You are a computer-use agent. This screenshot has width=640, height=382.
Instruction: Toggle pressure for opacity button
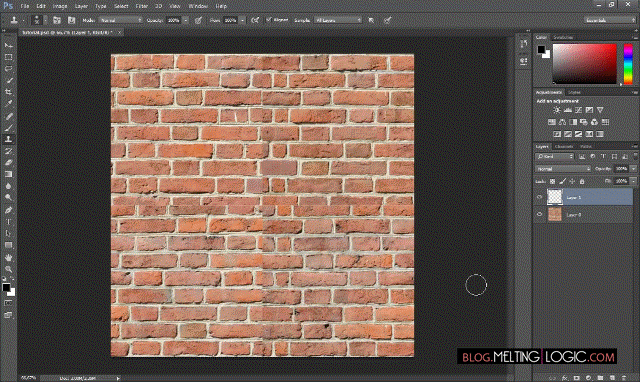tap(198, 20)
